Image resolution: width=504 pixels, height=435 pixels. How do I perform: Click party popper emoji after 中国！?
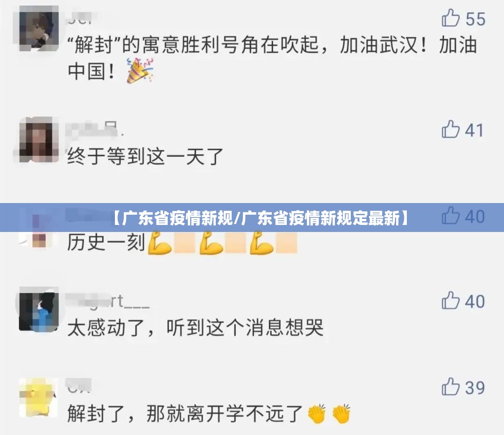(x=140, y=70)
